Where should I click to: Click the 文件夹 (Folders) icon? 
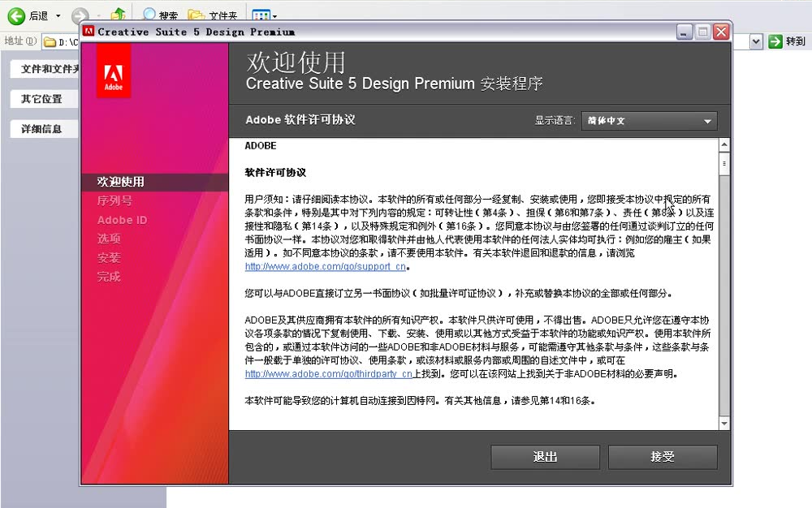[x=196, y=14]
